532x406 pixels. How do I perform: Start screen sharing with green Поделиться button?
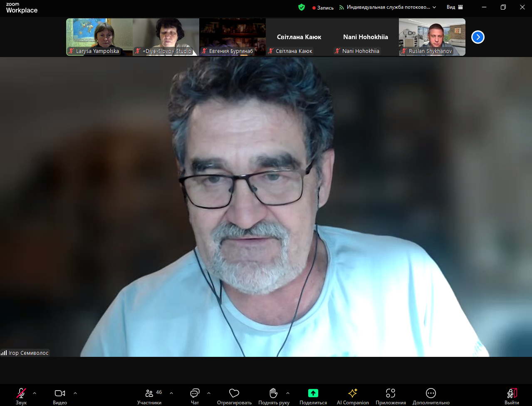coord(313,396)
